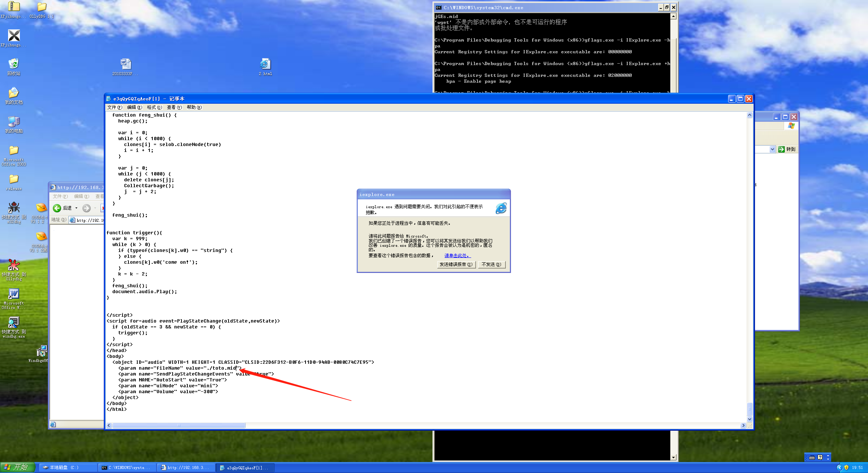
Task: Open the My Computer desktop icon
Action: pos(14,122)
